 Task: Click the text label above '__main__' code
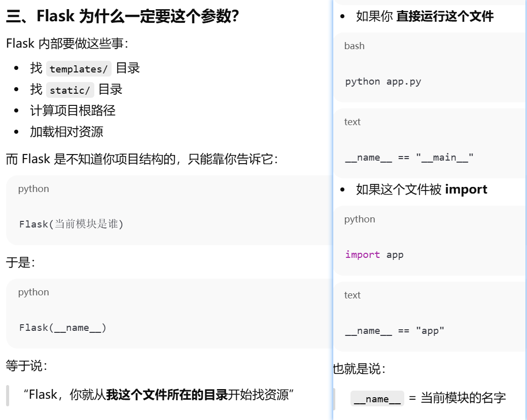point(352,122)
